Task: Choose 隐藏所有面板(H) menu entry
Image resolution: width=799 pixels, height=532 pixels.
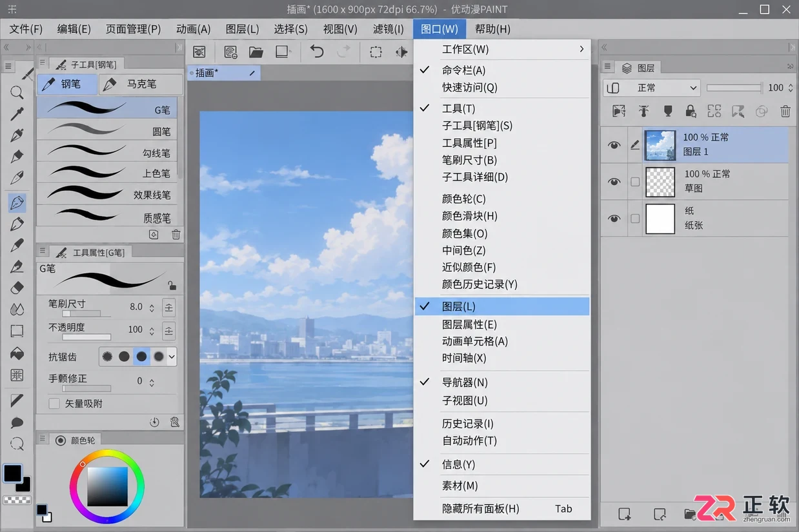Action: pos(502,508)
